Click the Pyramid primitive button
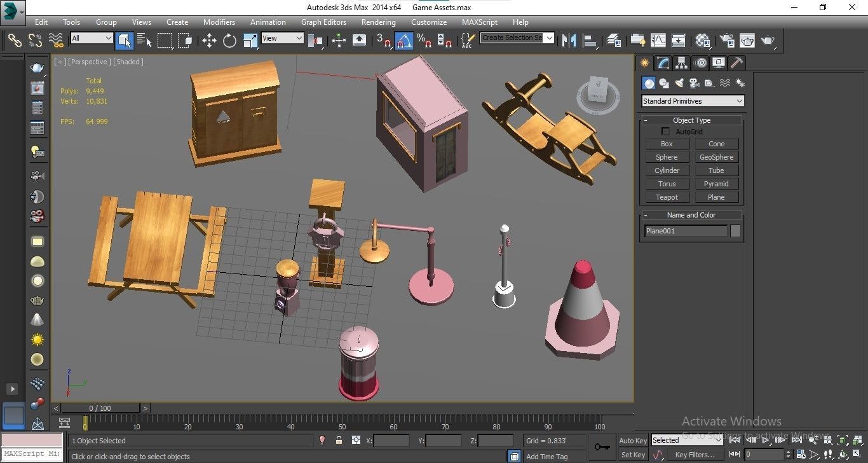The image size is (868, 463). pos(716,184)
